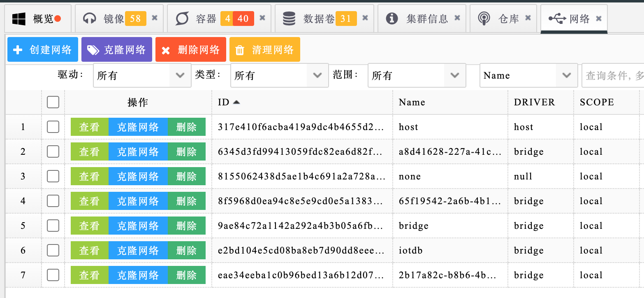Check the checkbox for row 7 2b17a82c
This screenshot has width=644, height=298.
tap(53, 275)
